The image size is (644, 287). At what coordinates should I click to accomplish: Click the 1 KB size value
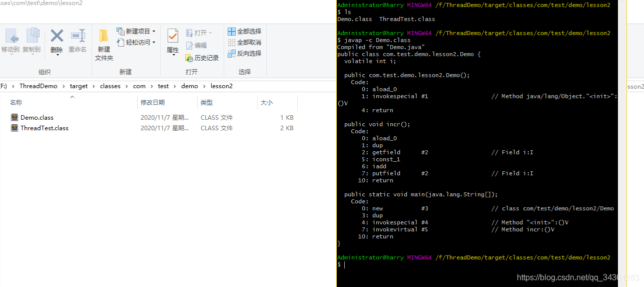287,117
